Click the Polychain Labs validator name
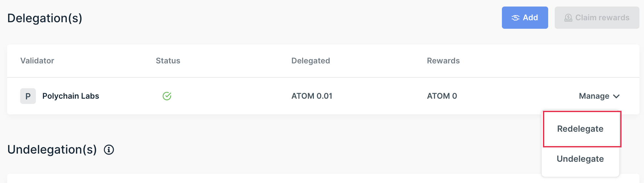 click(71, 96)
